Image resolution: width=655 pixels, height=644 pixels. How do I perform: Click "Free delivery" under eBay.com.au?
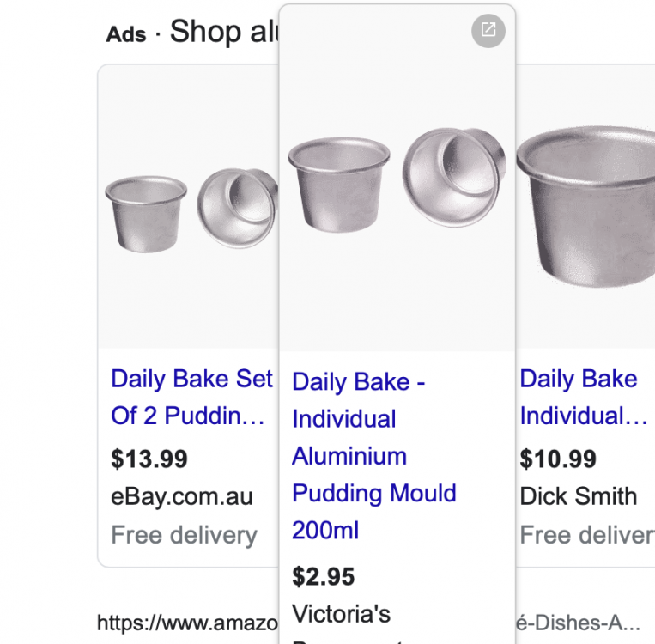click(184, 535)
